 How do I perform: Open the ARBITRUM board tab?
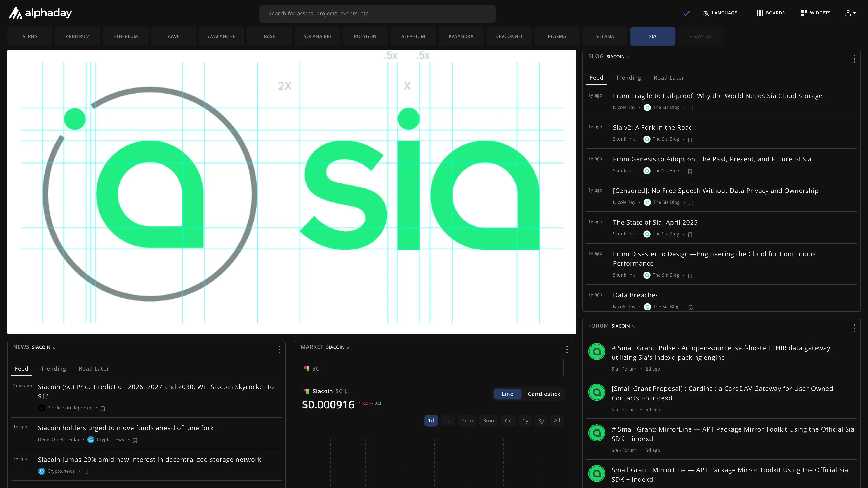[x=78, y=36]
